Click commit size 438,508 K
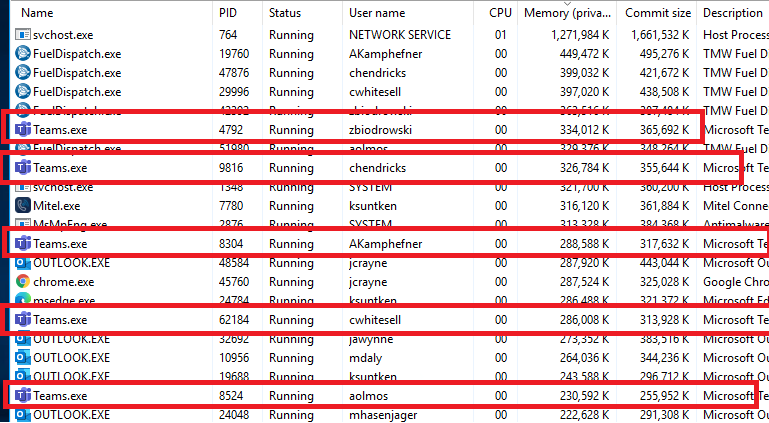The height and width of the screenshot is (423, 769). [x=665, y=92]
